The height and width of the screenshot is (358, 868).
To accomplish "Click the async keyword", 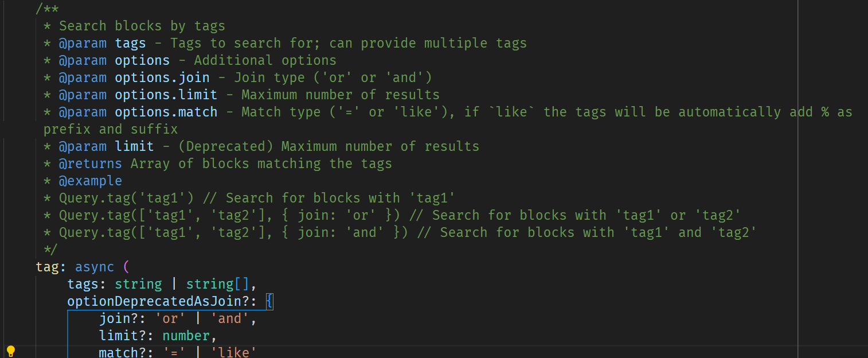I will pos(95,267).
